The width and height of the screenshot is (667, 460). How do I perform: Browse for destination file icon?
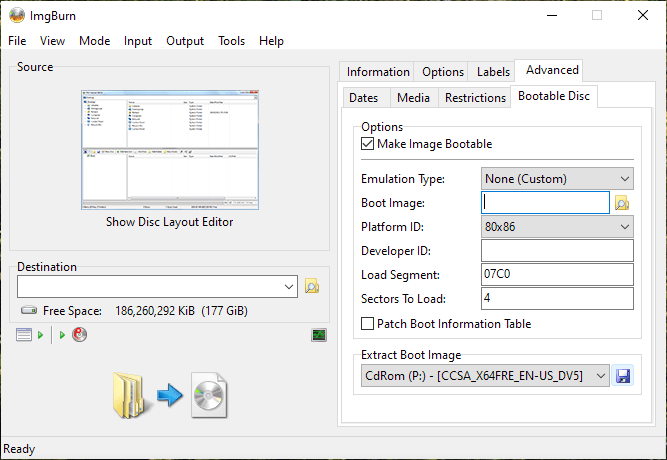(x=312, y=286)
